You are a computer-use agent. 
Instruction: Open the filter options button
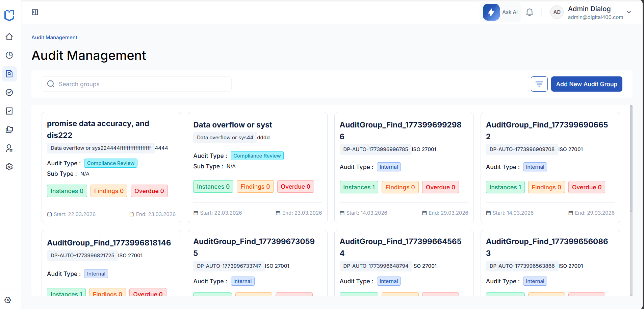539,84
